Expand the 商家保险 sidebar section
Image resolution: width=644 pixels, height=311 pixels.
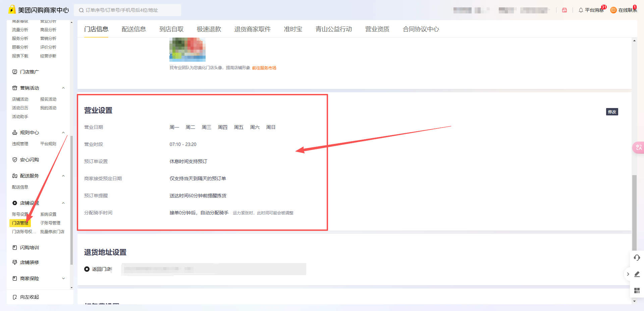click(x=63, y=278)
